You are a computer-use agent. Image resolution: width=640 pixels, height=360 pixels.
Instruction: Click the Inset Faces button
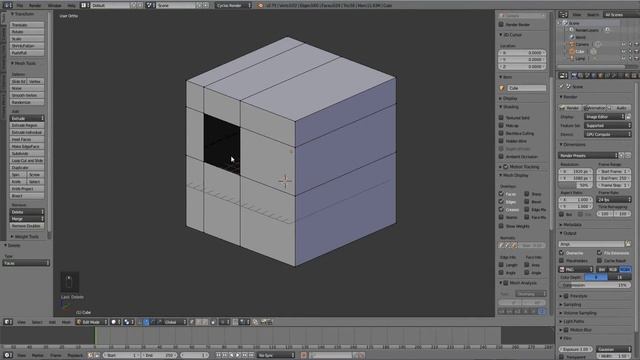tap(27, 139)
